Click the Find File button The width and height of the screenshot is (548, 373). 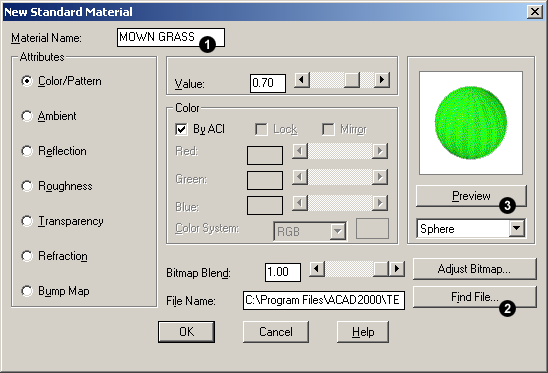point(474,297)
